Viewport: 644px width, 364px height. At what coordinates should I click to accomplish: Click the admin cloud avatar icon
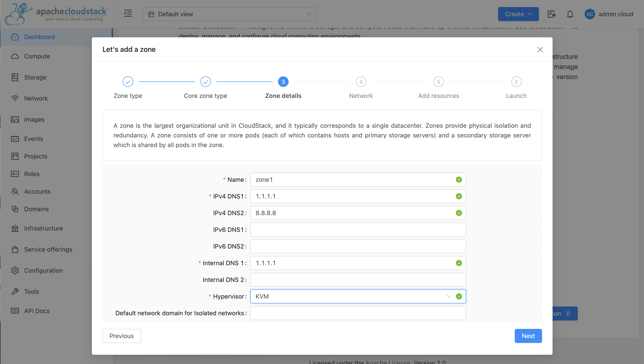(x=590, y=14)
